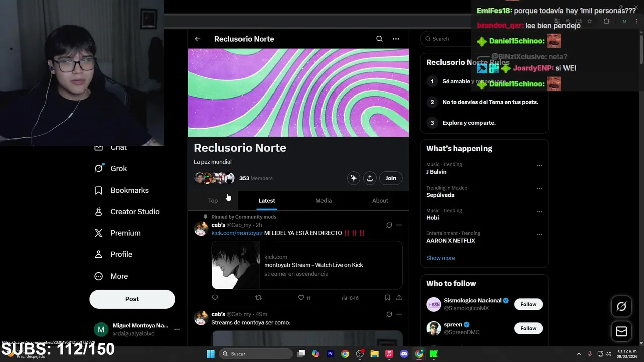The image size is (644, 362).
Task: Open the J Balvin trending topic
Action: coord(436,172)
